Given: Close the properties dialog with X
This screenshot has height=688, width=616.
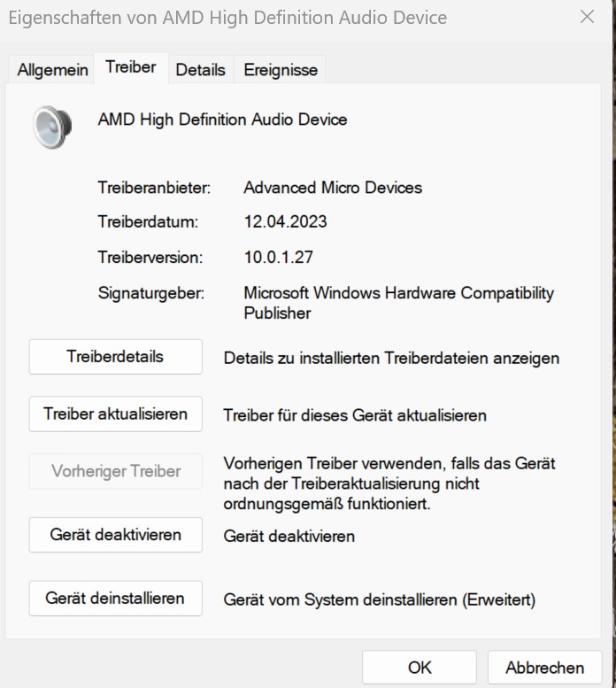Looking at the screenshot, I should (x=587, y=17).
